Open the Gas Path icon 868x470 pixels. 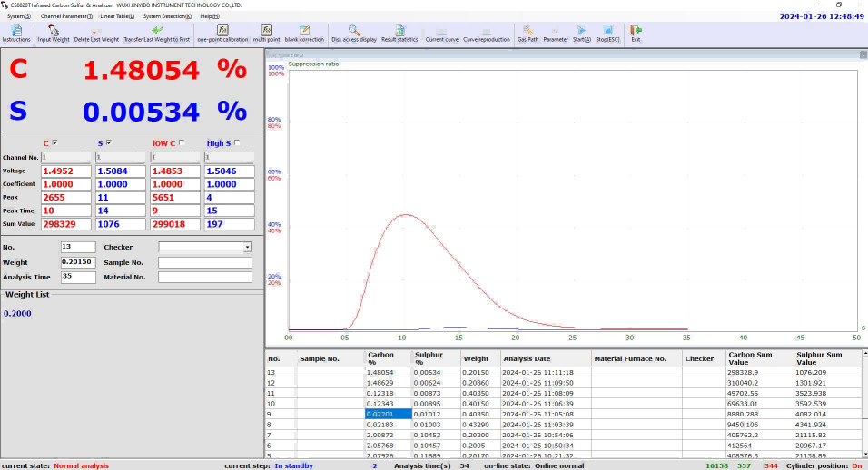coord(528,34)
